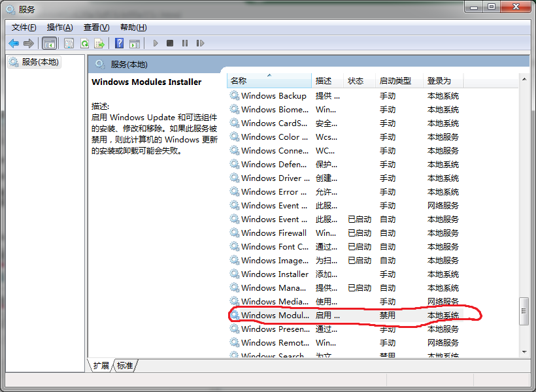Click the vertical scrollbar thumb
The height and width of the screenshot is (392, 536).
[x=524, y=311]
